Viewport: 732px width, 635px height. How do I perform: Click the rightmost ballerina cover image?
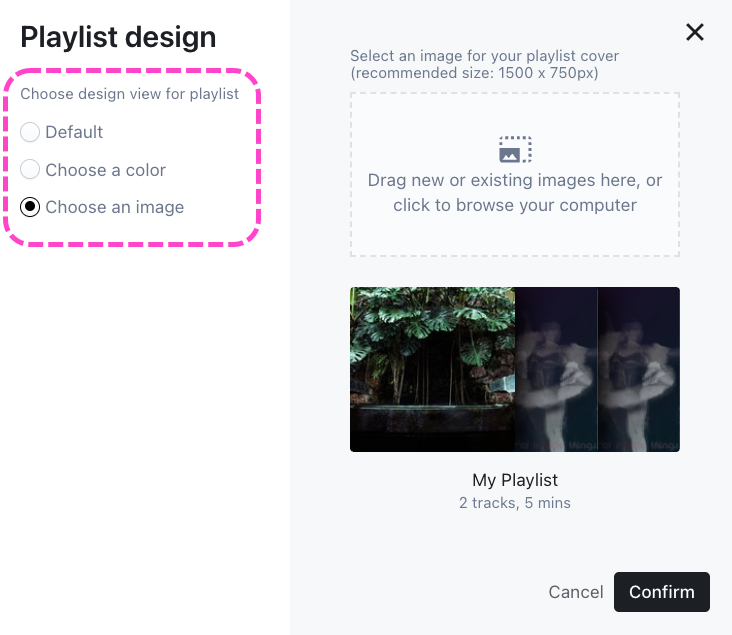pos(638,369)
